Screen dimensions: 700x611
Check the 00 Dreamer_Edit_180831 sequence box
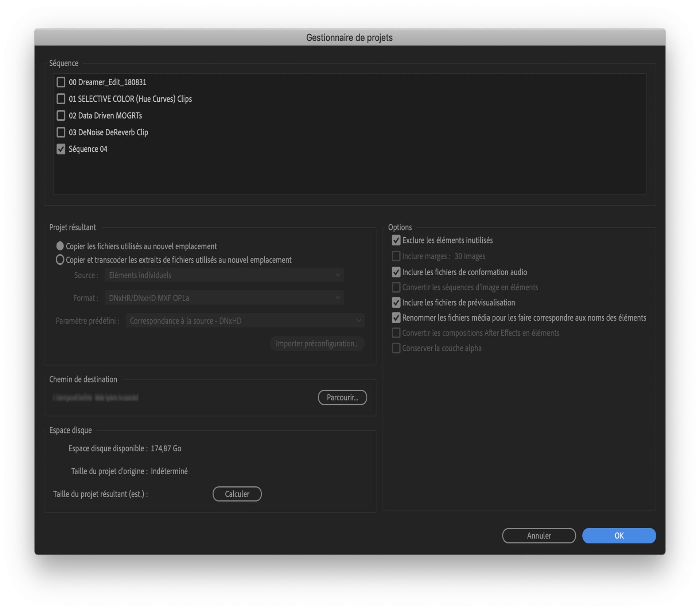pyautogui.click(x=61, y=82)
